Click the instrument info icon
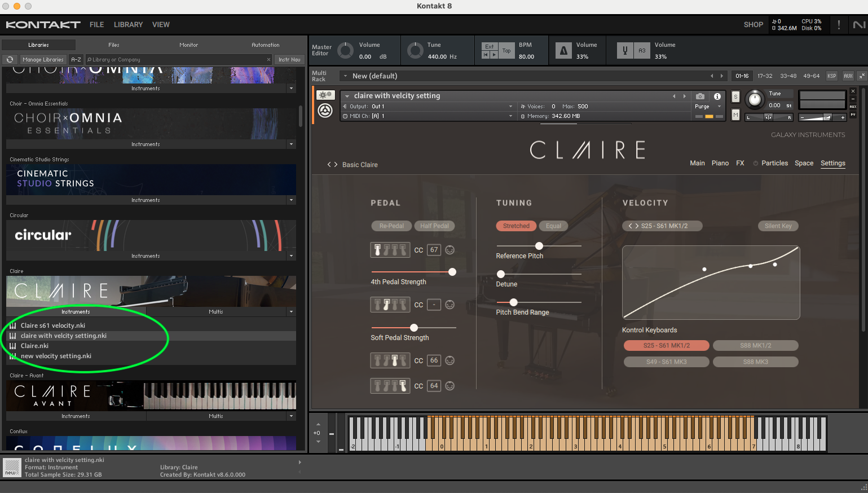The image size is (868, 493). (717, 96)
